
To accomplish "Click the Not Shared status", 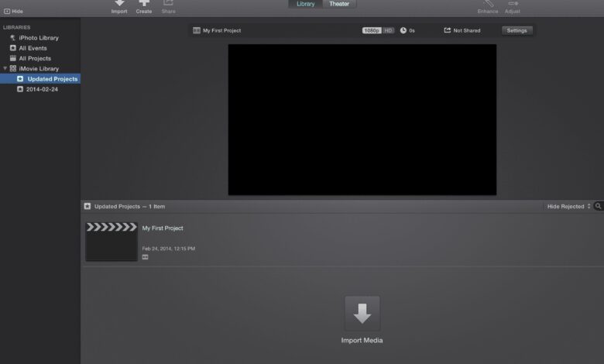I will point(462,30).
